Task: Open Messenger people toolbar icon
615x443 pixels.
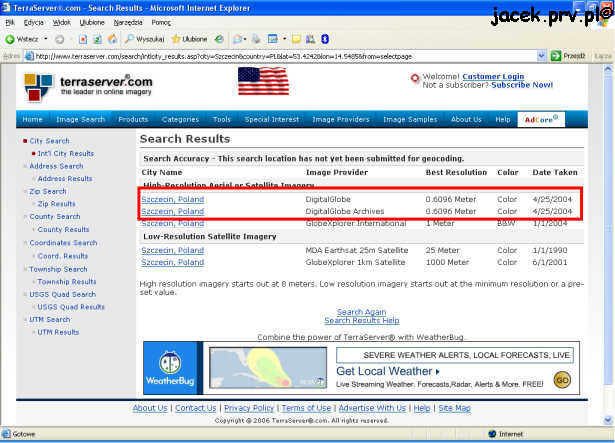Action: tap(310, 39)
